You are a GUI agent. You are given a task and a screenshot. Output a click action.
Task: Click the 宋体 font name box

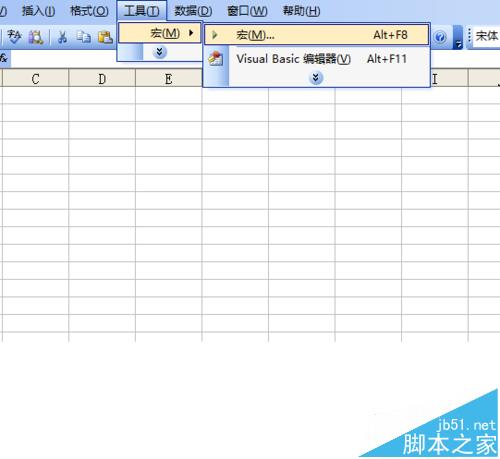(x=486, y=36)
